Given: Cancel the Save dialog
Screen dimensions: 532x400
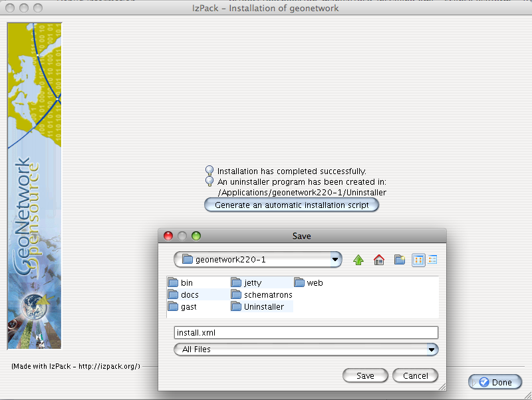Looking at the screenshot, I should click(415, 375).
